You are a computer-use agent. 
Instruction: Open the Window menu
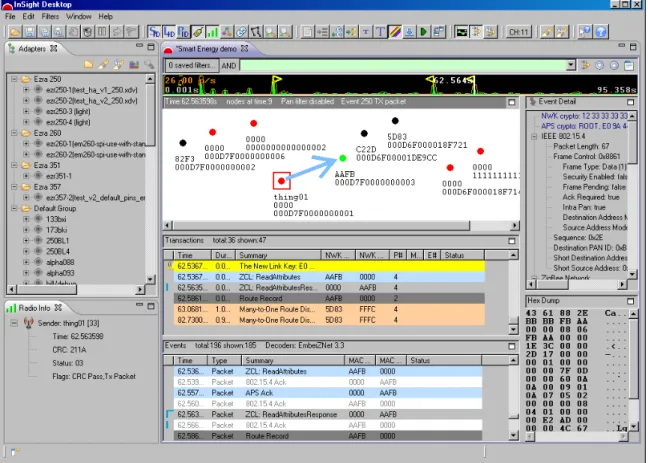click(x=79, y=17)
